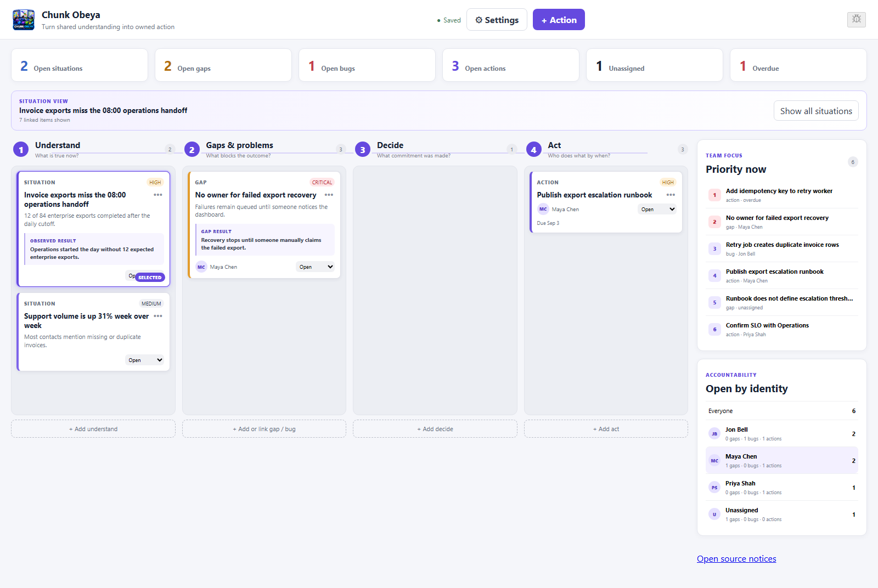Open the Open source notices link
Viewport: 878px width, 588px height.
736,558
